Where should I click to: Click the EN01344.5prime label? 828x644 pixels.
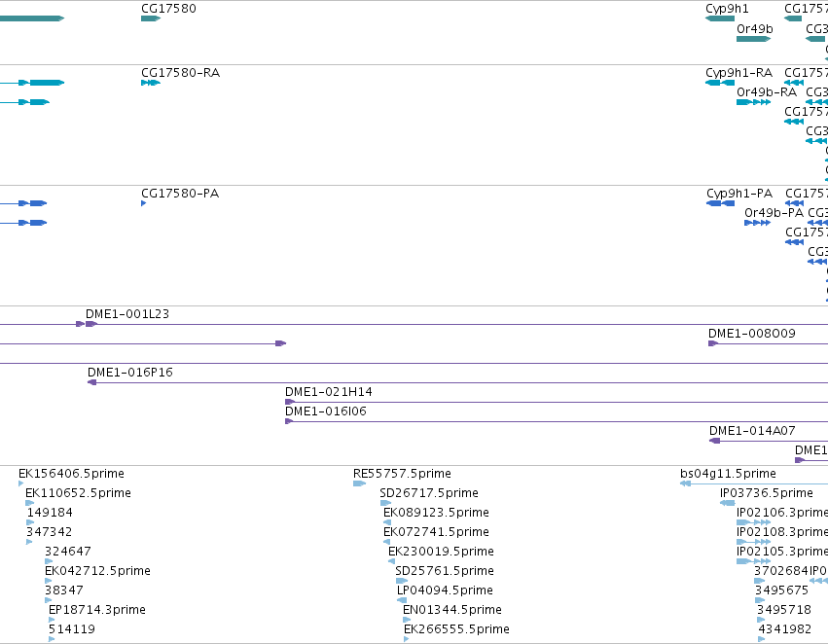point(452,610)
